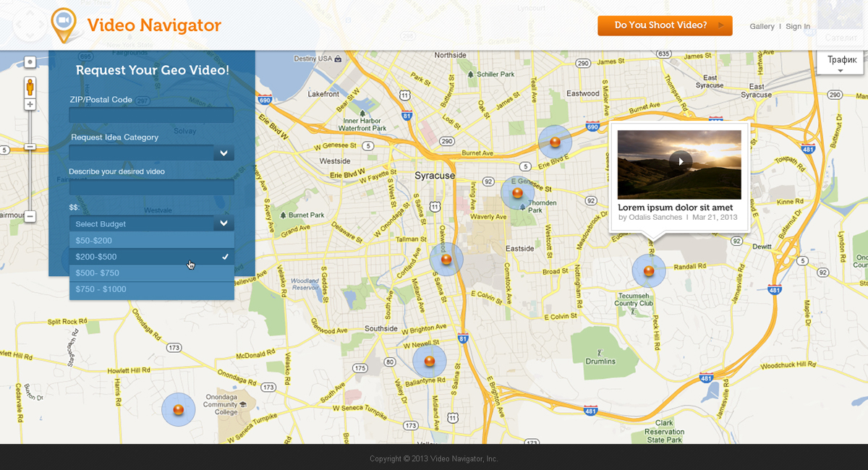Click the Video Navigator title text
The image size is (868, 470).
(x=154, y=25)
